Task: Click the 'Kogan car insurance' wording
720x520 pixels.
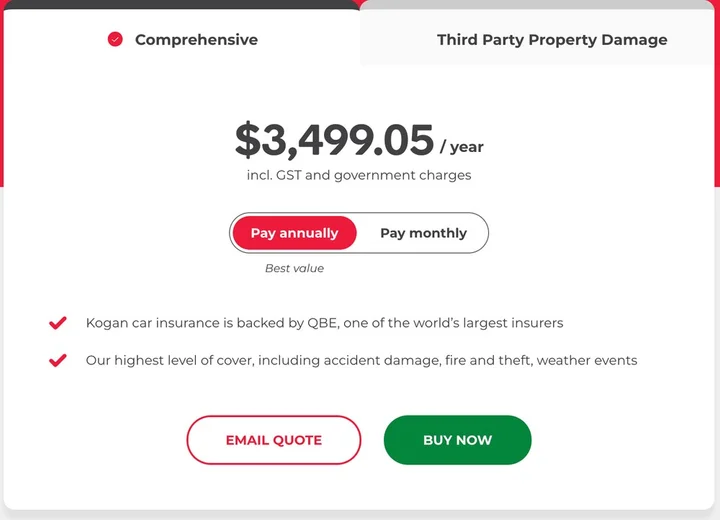Action: click(x=146, y=323)
